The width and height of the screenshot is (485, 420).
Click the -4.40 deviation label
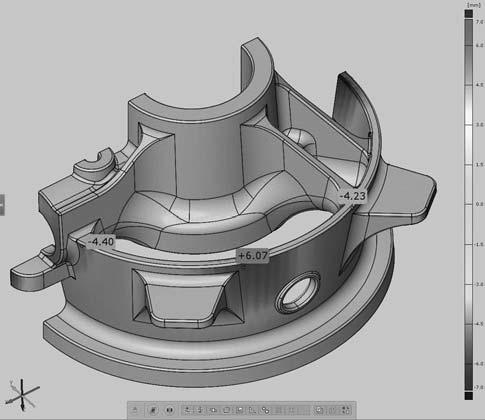point(101,242)
